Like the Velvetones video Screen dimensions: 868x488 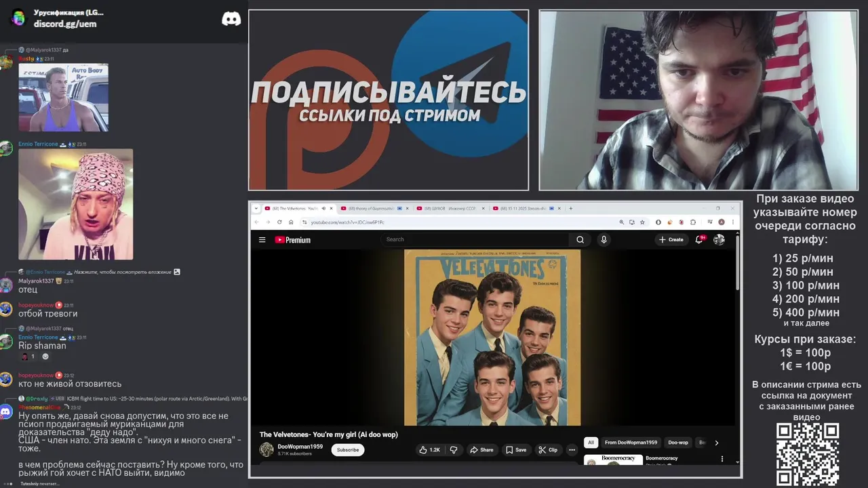pos(430,449)
